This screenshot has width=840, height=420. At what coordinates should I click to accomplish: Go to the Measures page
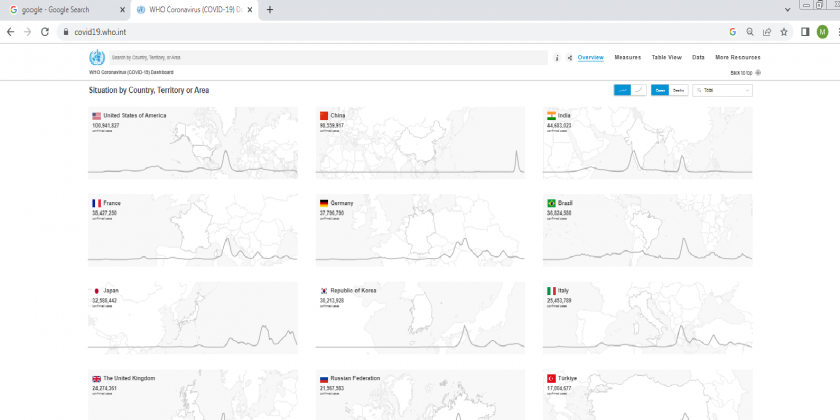tap(627, 57)
